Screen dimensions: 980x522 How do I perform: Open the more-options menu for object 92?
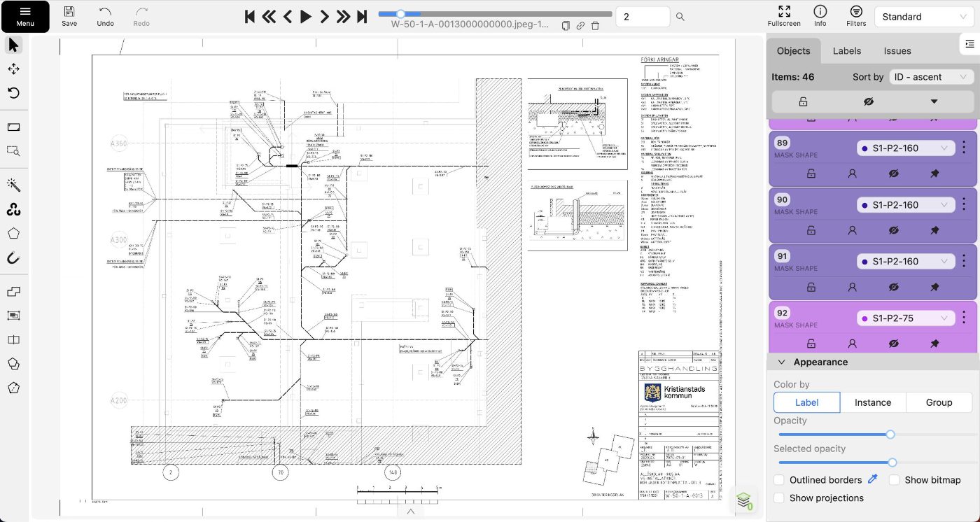click(x=965, y=318)
